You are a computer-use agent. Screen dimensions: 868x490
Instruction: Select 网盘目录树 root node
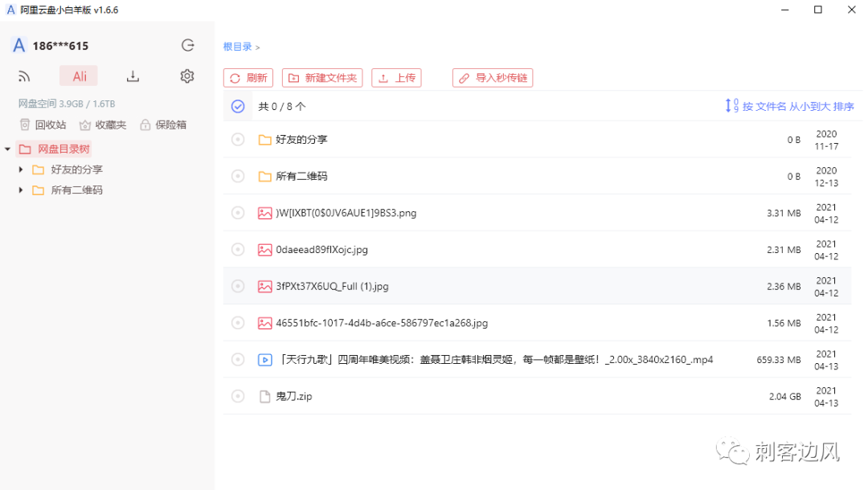tap(55, 149)
